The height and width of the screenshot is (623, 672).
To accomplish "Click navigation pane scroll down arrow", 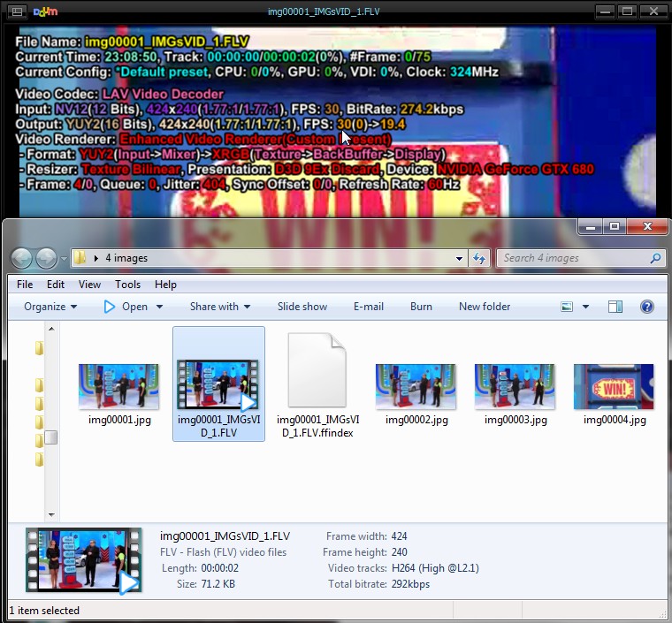I will pyautogui.click(x=51, y=514).
